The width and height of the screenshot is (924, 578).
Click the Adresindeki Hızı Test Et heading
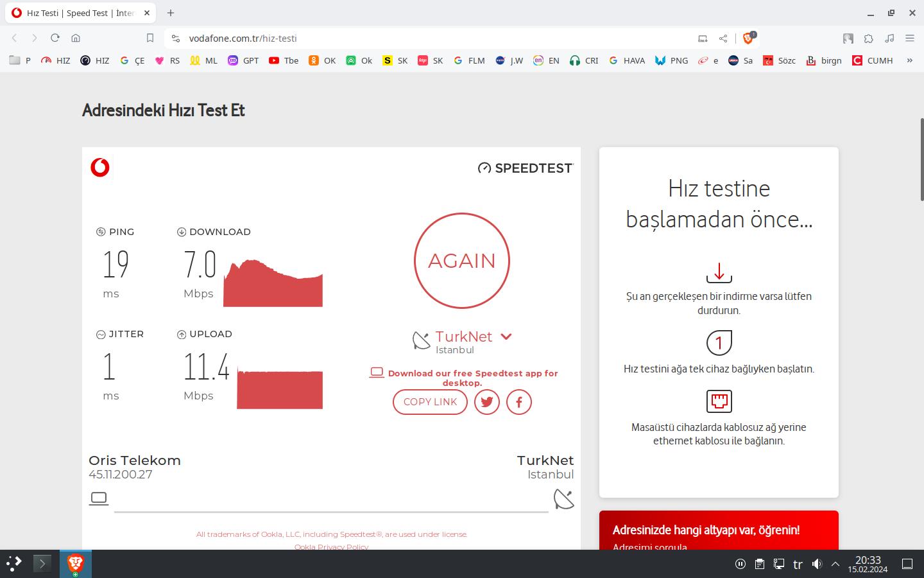pyautogui.click(x=164, y=110)
